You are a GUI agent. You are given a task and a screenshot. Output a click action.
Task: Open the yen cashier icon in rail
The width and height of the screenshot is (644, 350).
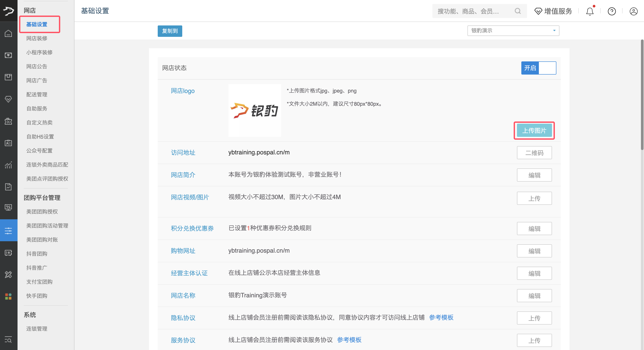click(x=9, y=55)
